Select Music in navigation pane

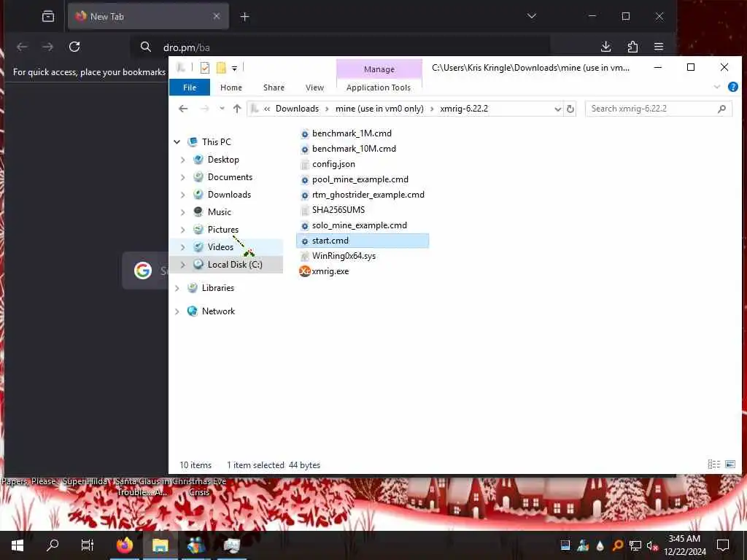coord(219,212)
